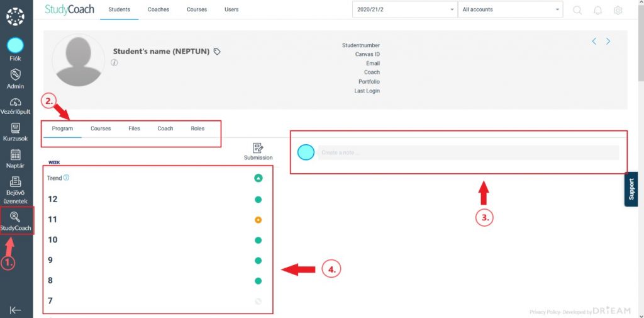Open the Support side button
Screen dimensions: 644x318
631,190
